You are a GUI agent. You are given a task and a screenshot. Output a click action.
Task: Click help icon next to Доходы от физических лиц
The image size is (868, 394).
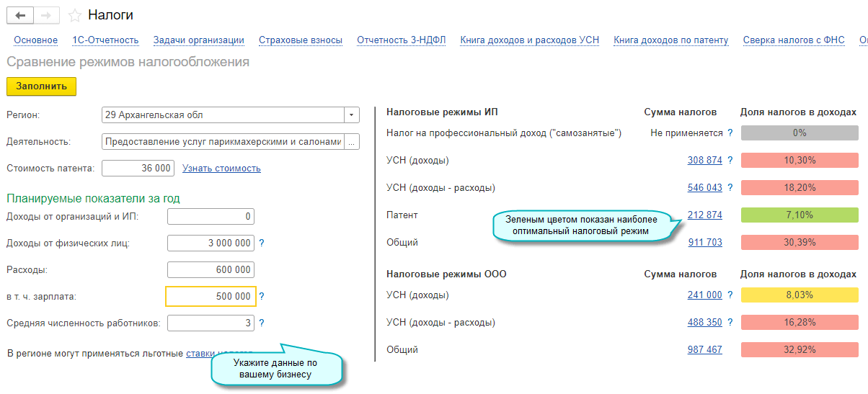coord(262,243)
